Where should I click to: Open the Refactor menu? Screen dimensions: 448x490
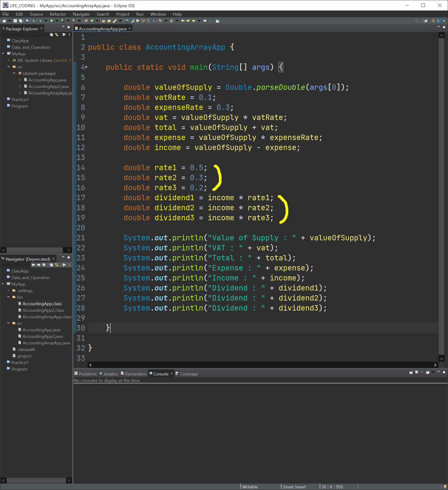coord(58,14)
